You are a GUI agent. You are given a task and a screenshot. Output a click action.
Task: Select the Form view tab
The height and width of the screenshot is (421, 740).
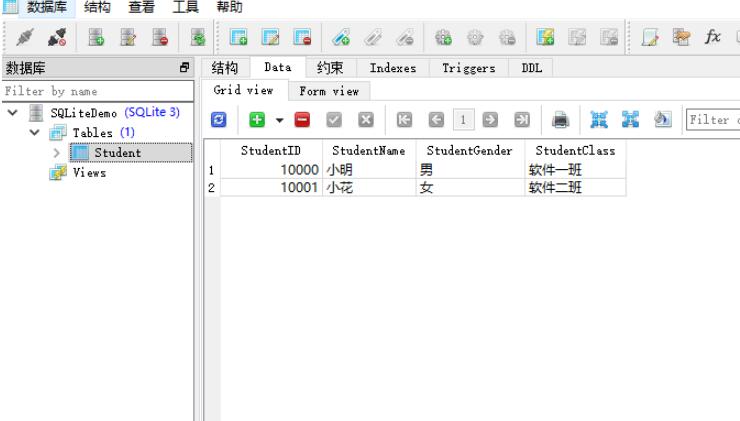pyautogui.click(x=329, y=91)
